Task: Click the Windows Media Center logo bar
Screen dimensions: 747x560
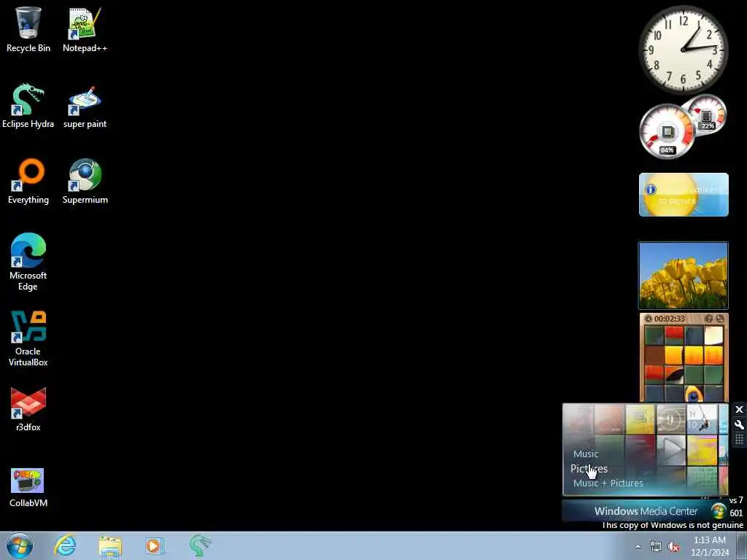Action: [x=646, y=511]
